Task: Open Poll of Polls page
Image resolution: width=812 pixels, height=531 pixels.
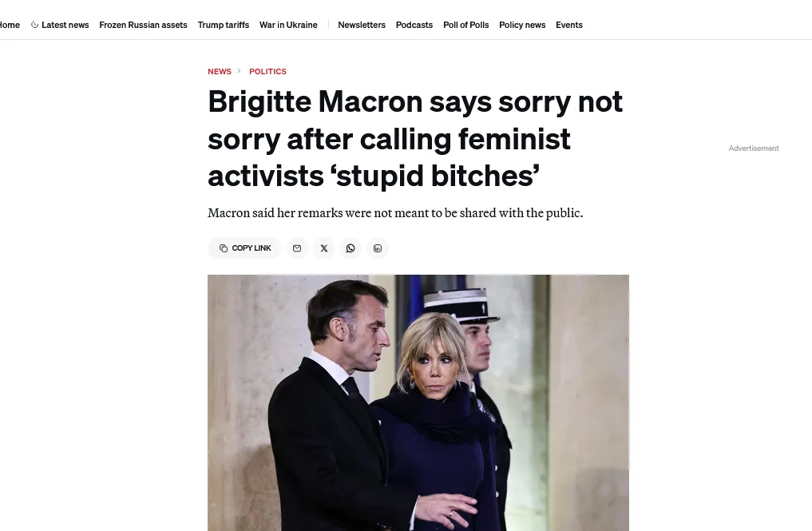Action: point(466,25)
